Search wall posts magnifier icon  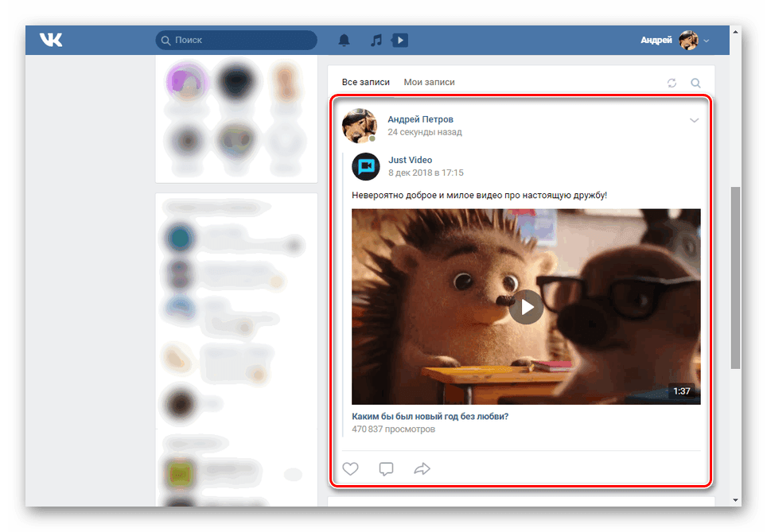tap(695, 83)
